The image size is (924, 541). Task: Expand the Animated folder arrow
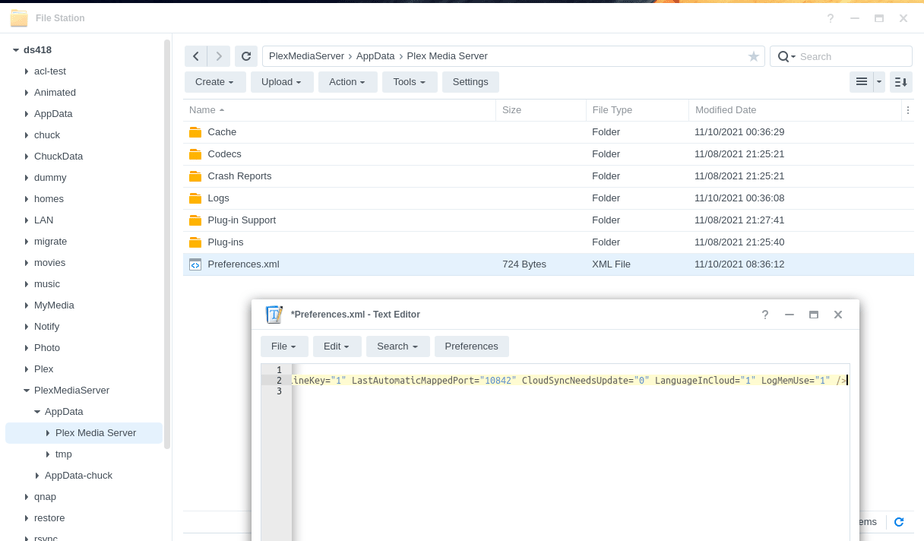(x=27, y=93)
